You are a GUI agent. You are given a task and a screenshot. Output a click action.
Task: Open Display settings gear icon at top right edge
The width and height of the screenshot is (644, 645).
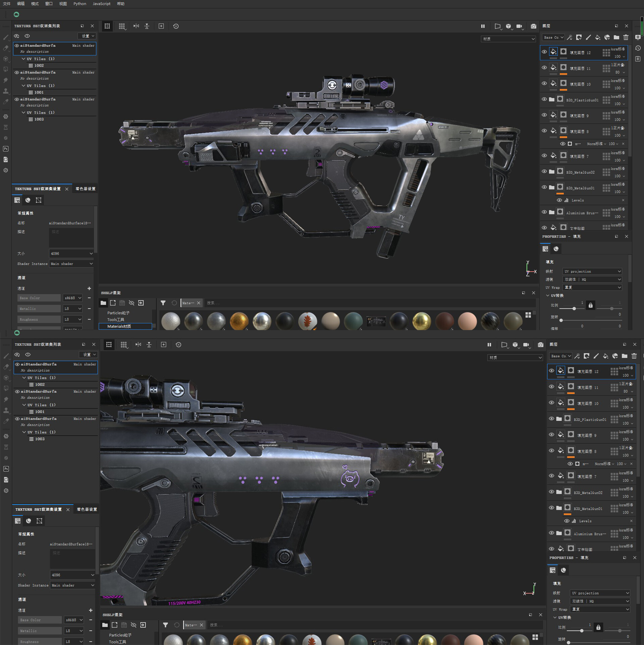[638, 37]
